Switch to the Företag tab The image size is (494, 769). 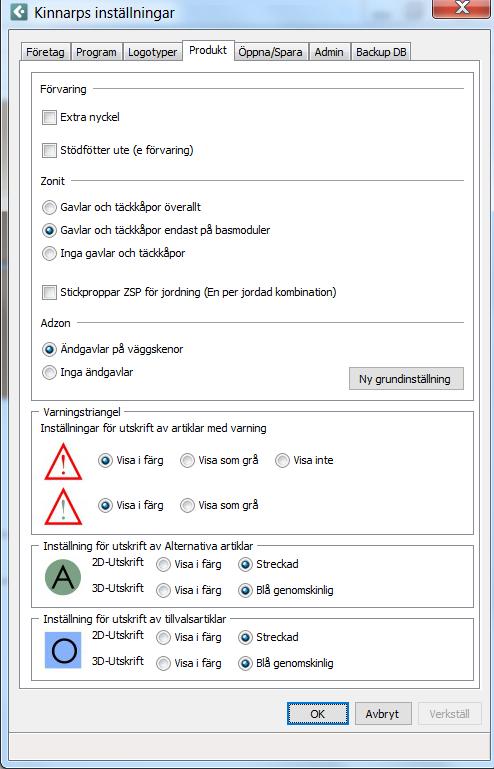(x=45, y=52)
